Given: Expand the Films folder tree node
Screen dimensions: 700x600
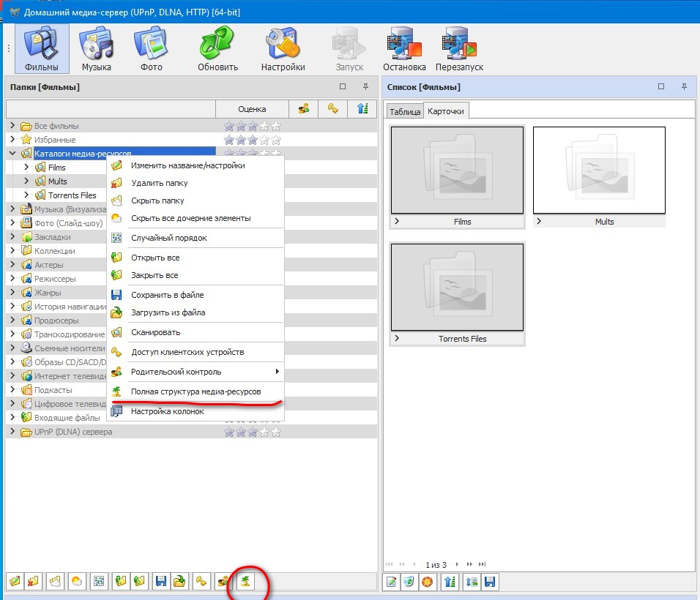Looking at the screenshot, I should pyautogui.click(x=26, y=168).
